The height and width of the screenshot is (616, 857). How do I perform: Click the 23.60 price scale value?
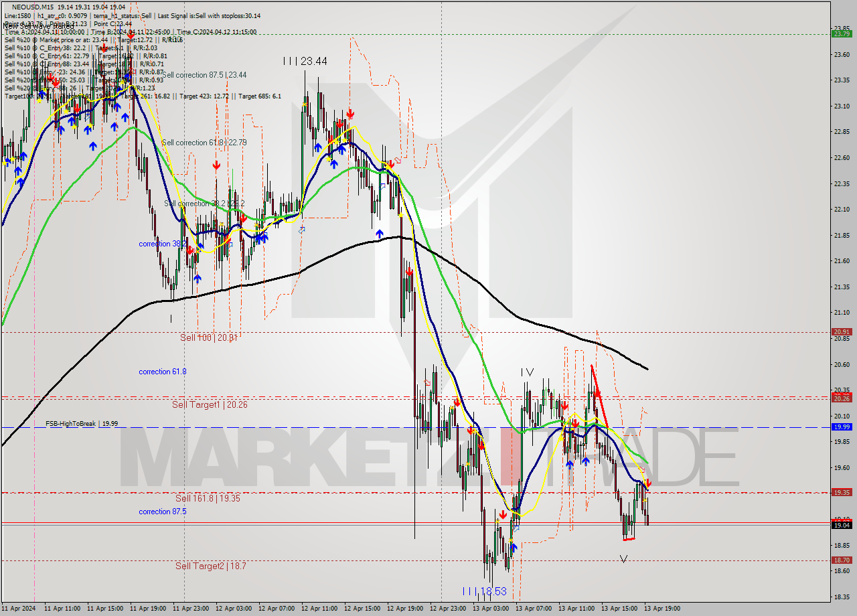pos(841,54)
